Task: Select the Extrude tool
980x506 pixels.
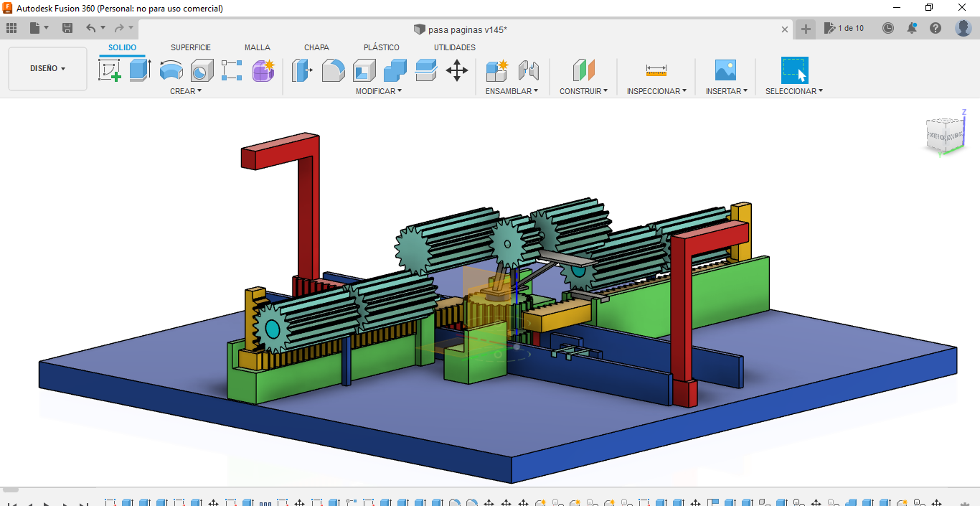Action: [x=140, y=70]
